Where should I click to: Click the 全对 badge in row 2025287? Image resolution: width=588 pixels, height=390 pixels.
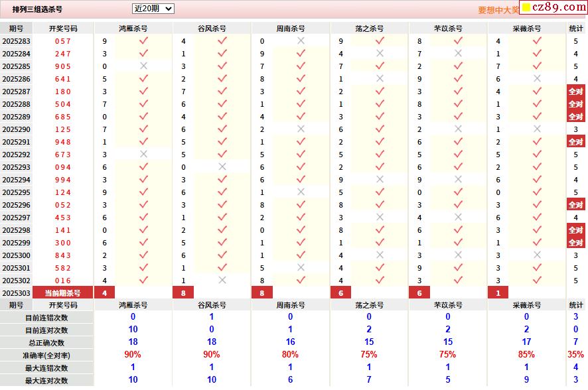tap(575, 92)
